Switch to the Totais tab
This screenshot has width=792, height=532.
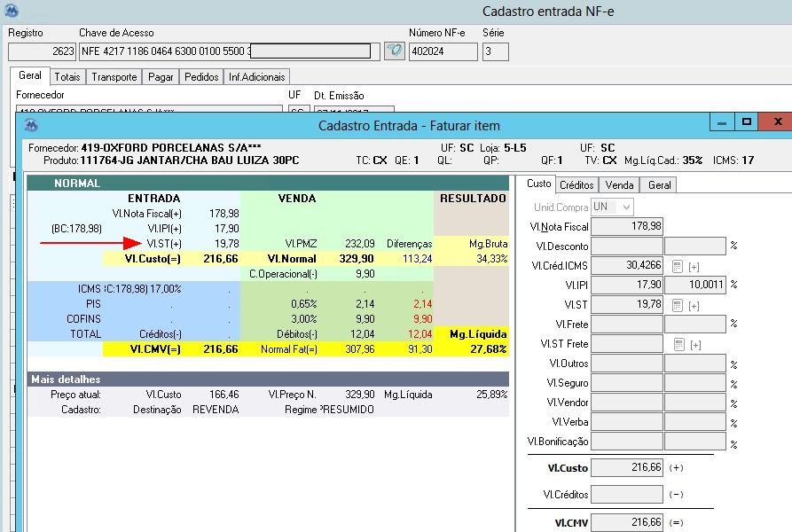tap(67, 77)
